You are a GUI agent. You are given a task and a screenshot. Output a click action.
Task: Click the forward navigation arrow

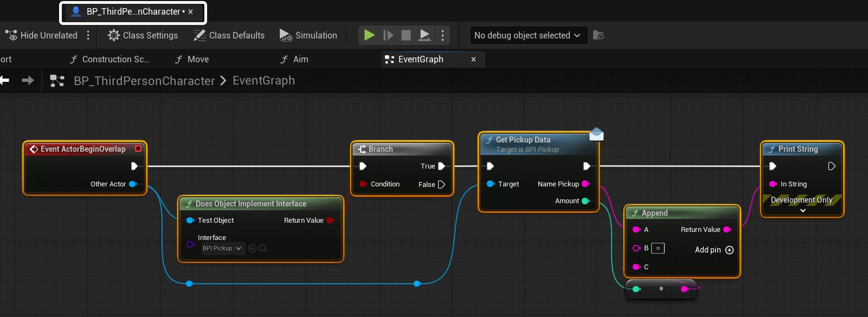pyautogui.click(x=28, y=81)
